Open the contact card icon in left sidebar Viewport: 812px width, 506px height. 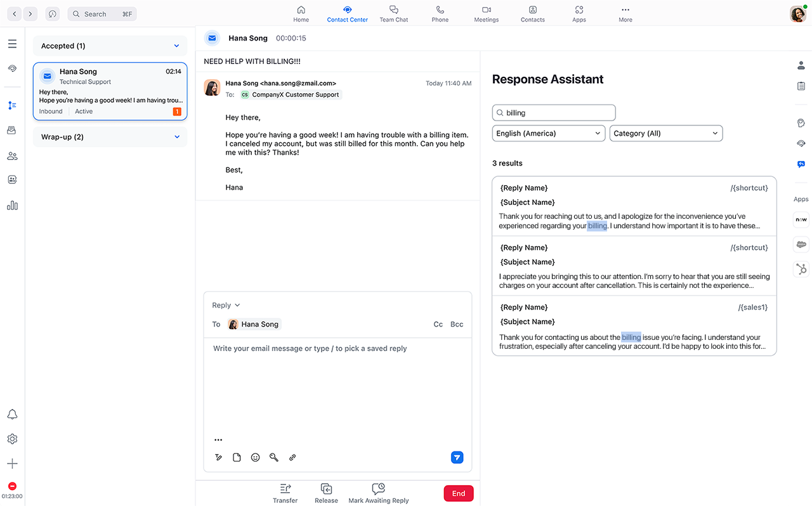tap(12, 179)
